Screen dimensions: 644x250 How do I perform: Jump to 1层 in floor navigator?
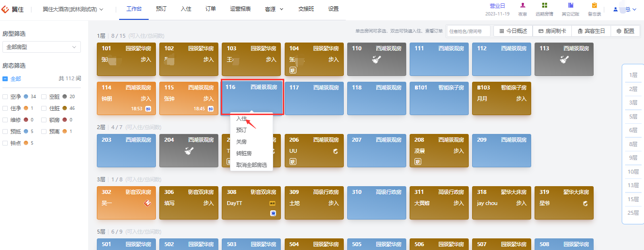[x=633, y=75]
